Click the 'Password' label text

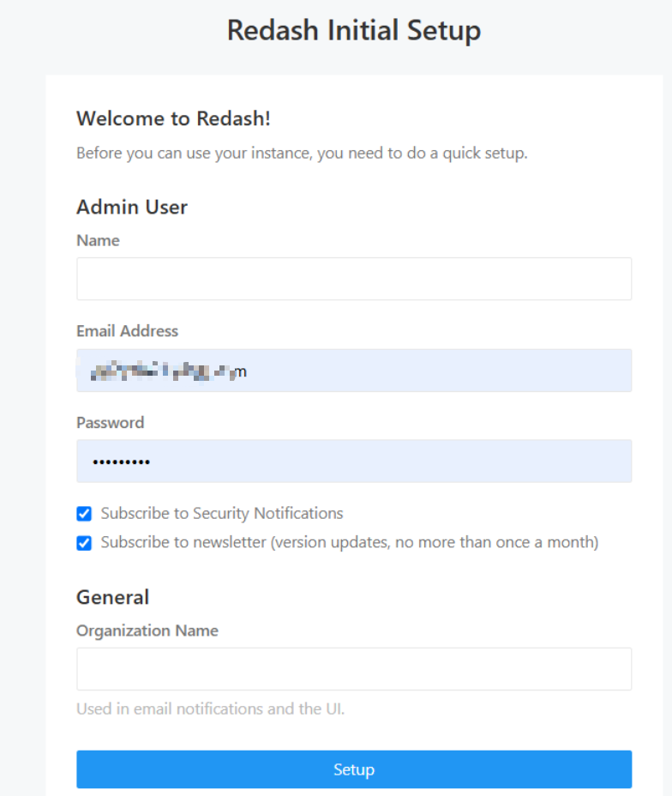click(110, 422)
